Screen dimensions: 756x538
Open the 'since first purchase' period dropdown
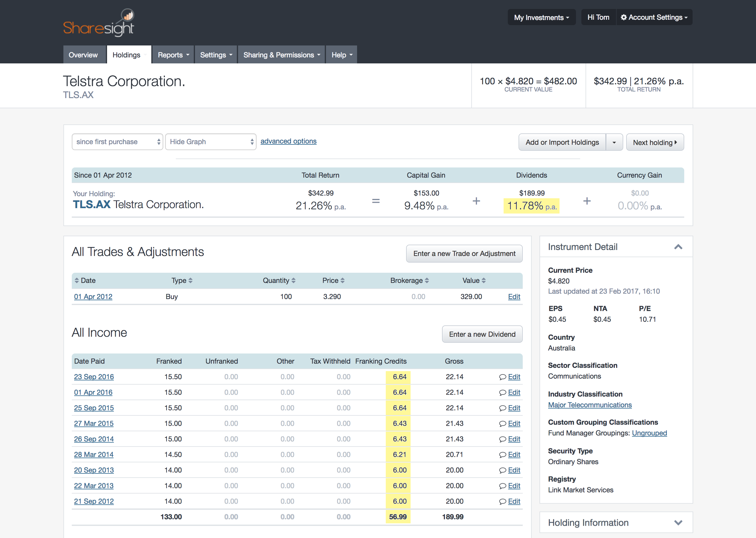click(117, 142)
